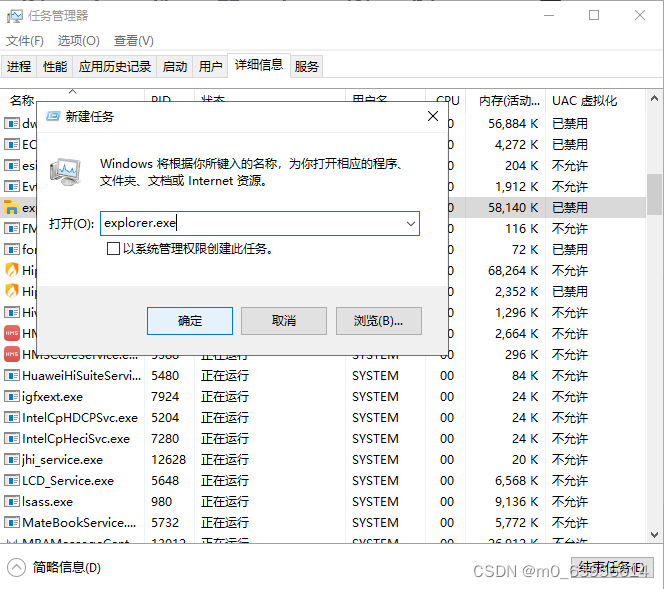664x589 pixels.
Task: Click the igfxext.exe process name
Action: [53, 397]
